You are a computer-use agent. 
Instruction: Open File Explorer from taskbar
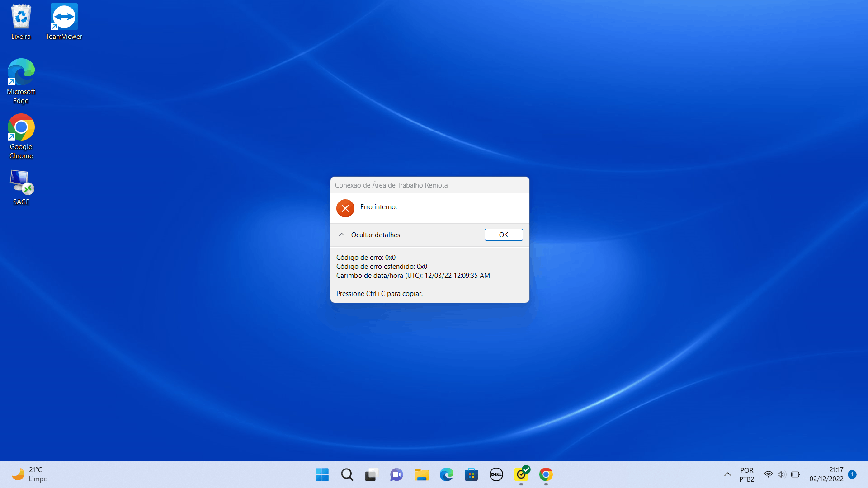click(x=421, y=474)
